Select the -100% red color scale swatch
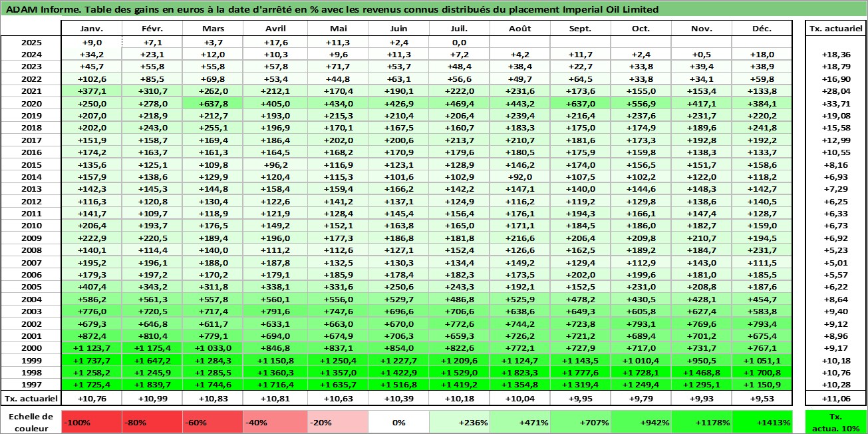 pyautogui.click(x=92, y=422)
